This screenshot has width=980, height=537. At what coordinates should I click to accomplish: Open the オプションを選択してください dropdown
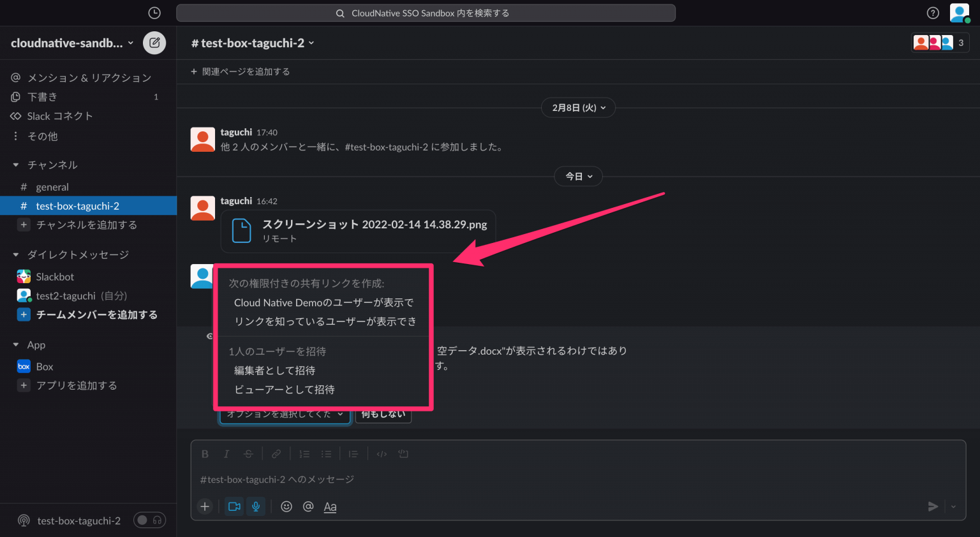click(285, 413)
